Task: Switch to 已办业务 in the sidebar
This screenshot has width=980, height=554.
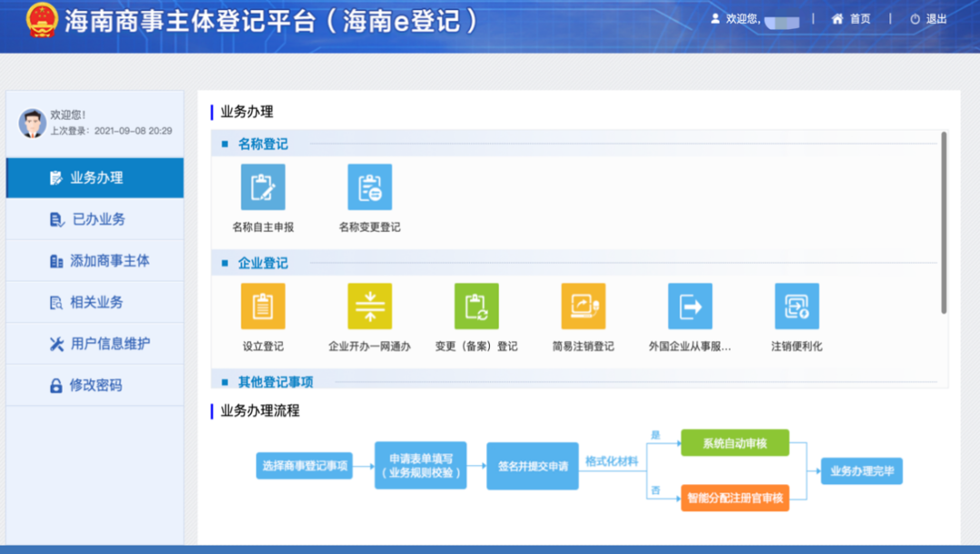Action: pos(94,219)
